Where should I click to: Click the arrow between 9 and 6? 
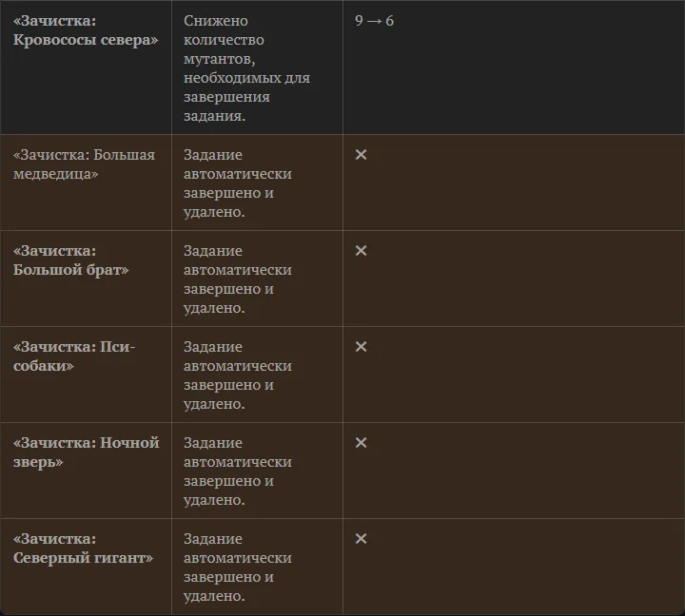coord(375,21)
